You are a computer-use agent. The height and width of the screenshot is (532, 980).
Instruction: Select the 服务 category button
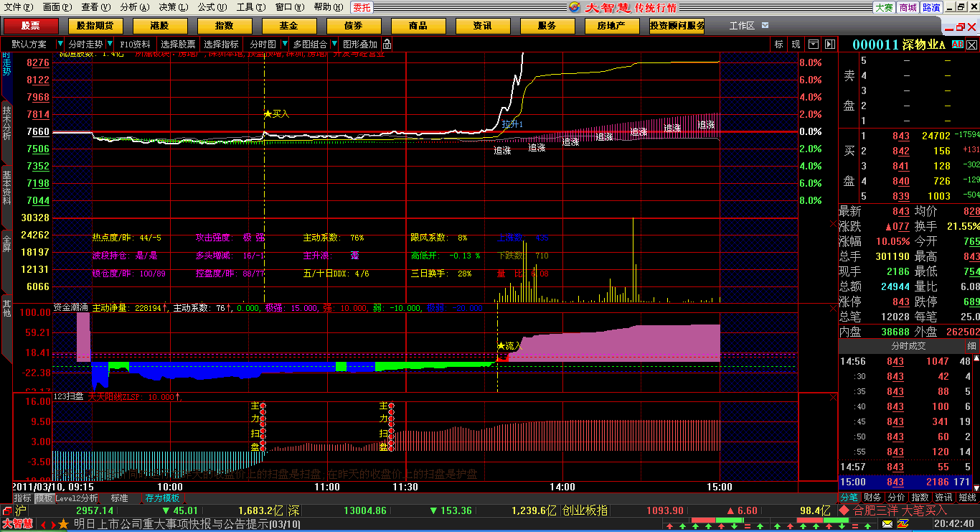(x=547, y=26)
